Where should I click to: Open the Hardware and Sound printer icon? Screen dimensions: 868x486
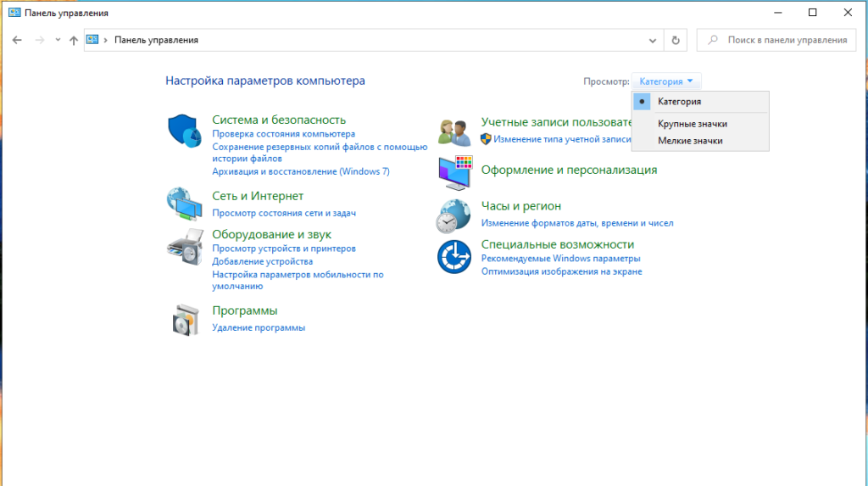click(185, 247)
